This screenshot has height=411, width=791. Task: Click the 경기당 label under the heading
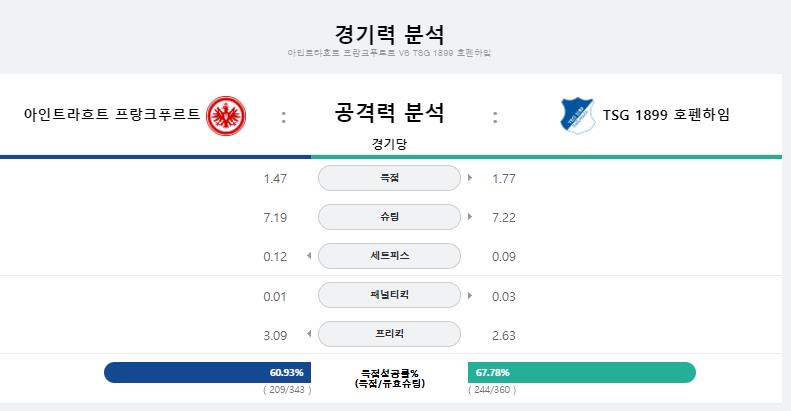389,144
